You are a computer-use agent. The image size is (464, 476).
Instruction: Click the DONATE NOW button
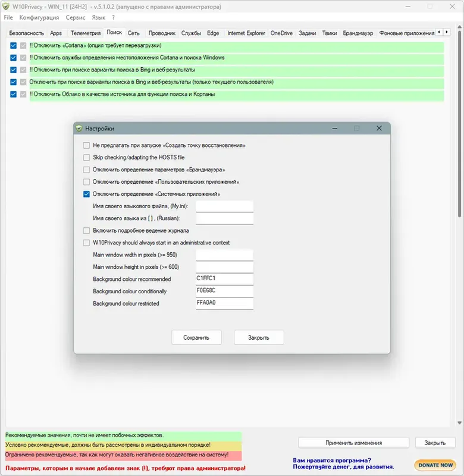tap(435, 465)
